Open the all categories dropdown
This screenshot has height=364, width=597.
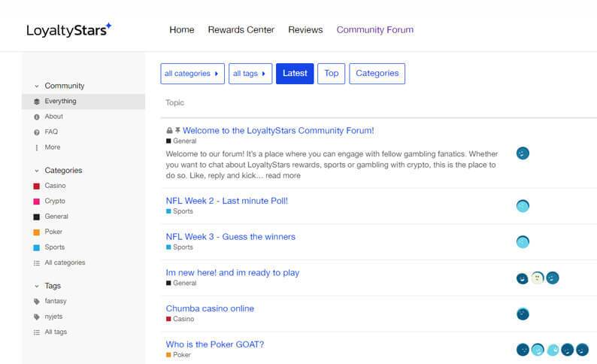(192, 74)
